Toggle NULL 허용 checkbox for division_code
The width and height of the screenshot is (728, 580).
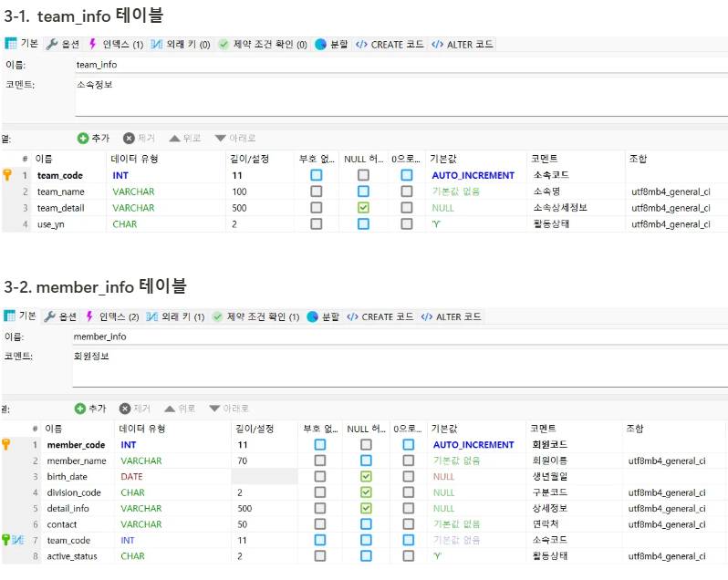366,492
